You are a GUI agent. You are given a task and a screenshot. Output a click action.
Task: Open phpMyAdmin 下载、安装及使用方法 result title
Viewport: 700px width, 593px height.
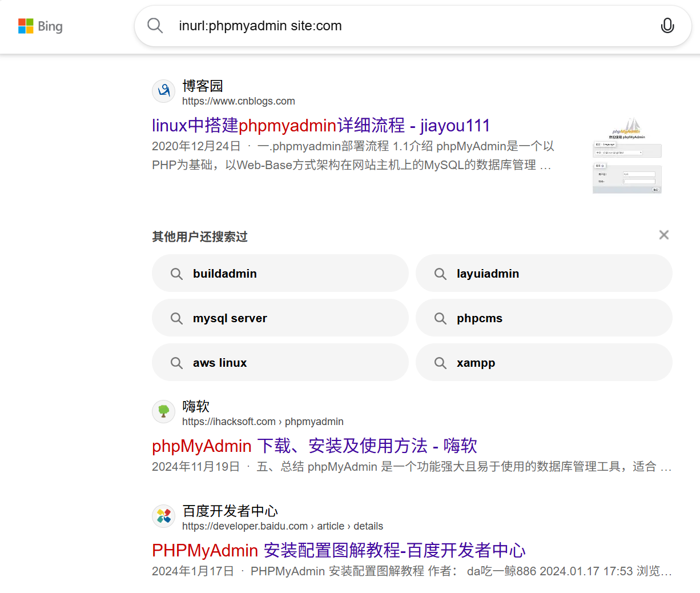click(x=315, y=446)
